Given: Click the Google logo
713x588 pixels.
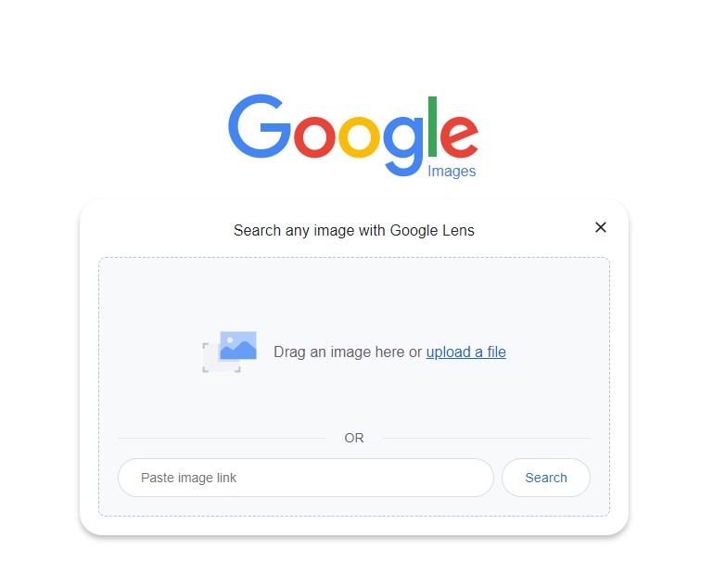Looking at the screenshot, I should (x=353, y=135).
